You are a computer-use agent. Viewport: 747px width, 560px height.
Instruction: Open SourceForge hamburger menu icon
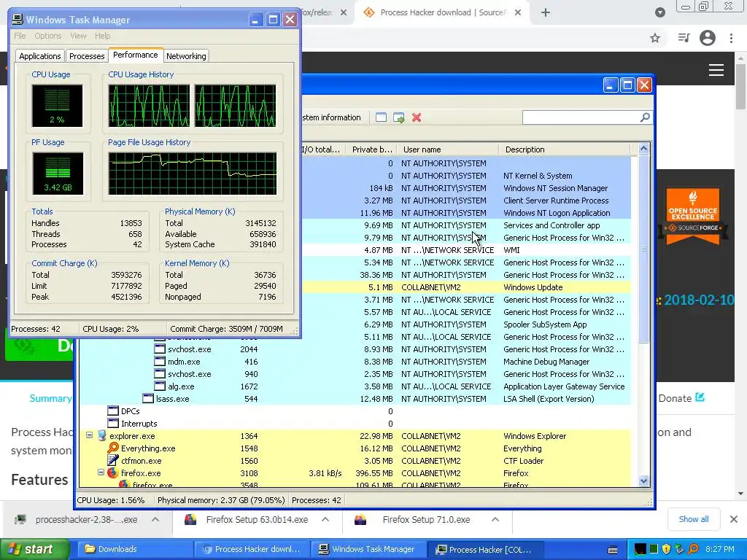click(x=716, y=70)
